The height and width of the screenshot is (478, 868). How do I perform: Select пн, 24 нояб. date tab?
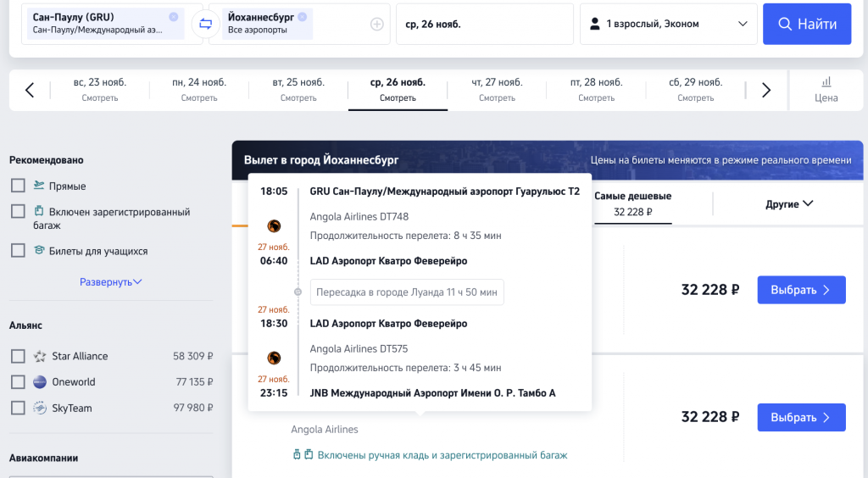[x=199, y=90]
